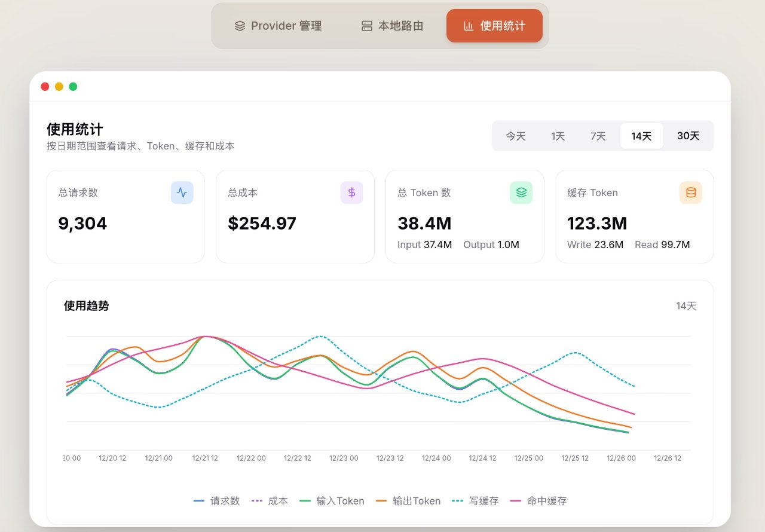Select the 今天 date range

[x=516, y=136]
